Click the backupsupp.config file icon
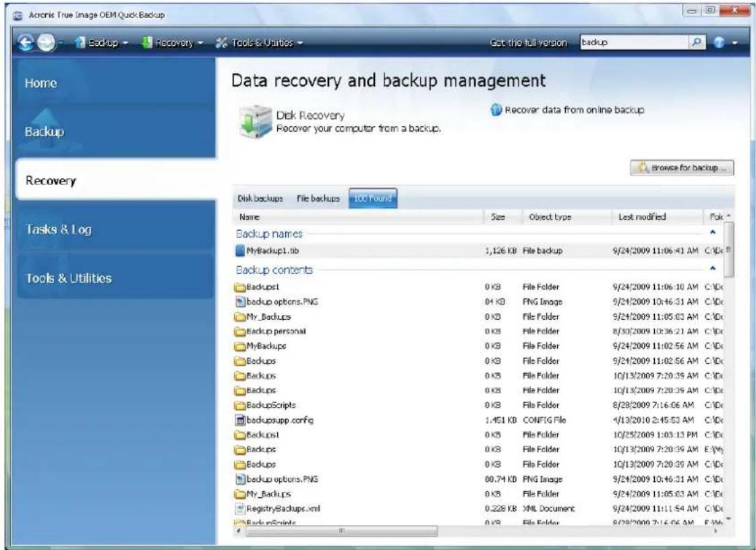This screenshot has height=550, width=756. [x=240, y=420]
